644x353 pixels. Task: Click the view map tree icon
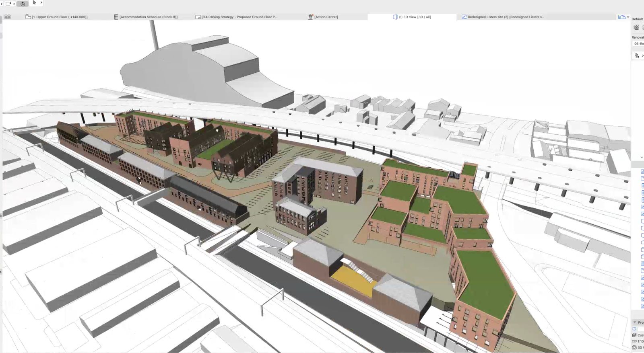(x=637, y=56)
